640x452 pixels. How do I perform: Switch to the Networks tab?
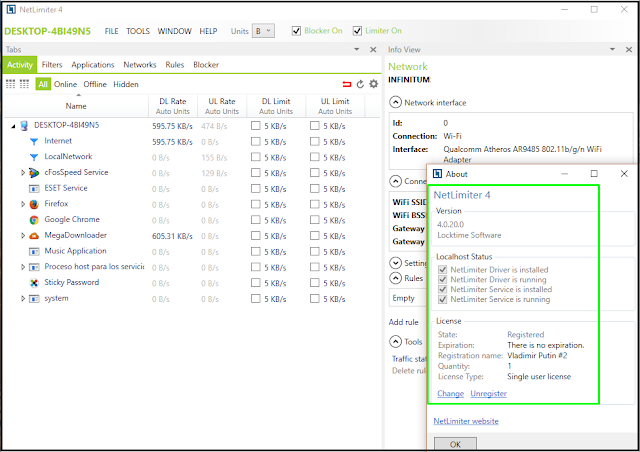(x=140, y=65)
